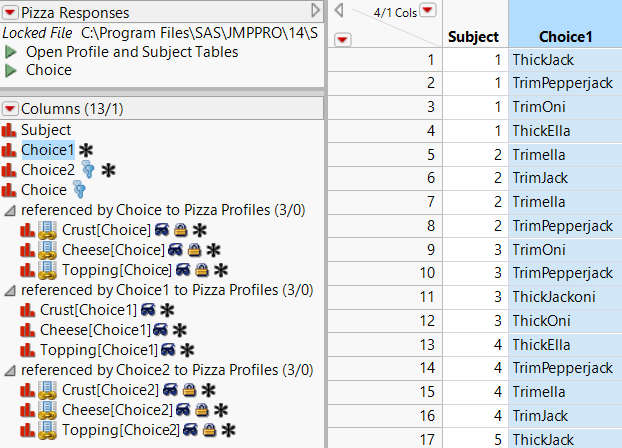Click the hidden glasses icon on Topping[Choice]
This screenshot has width=622, height=448.
(184, 270)
